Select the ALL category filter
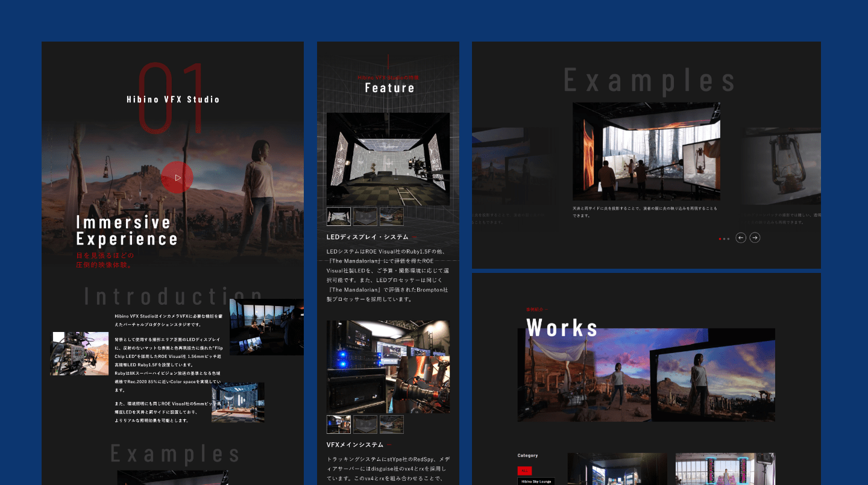 [524, 471]
